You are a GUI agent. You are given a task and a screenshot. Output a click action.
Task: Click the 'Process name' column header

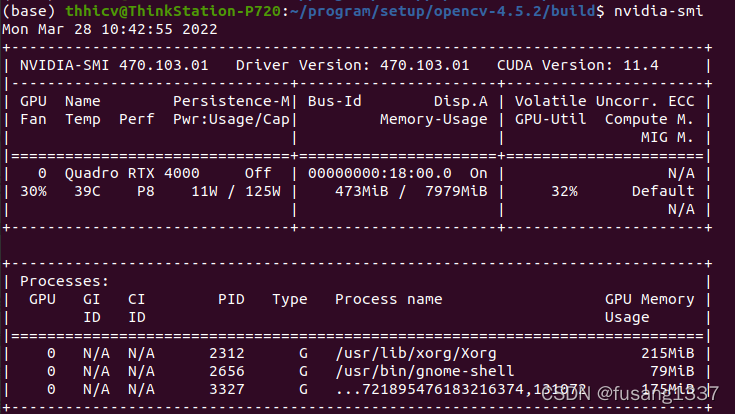[389, 299]
